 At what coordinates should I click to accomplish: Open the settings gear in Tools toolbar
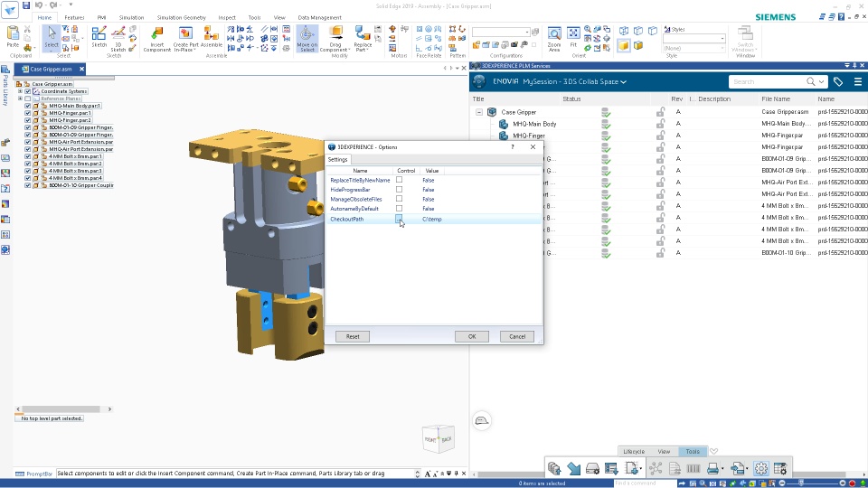point(761,469)
